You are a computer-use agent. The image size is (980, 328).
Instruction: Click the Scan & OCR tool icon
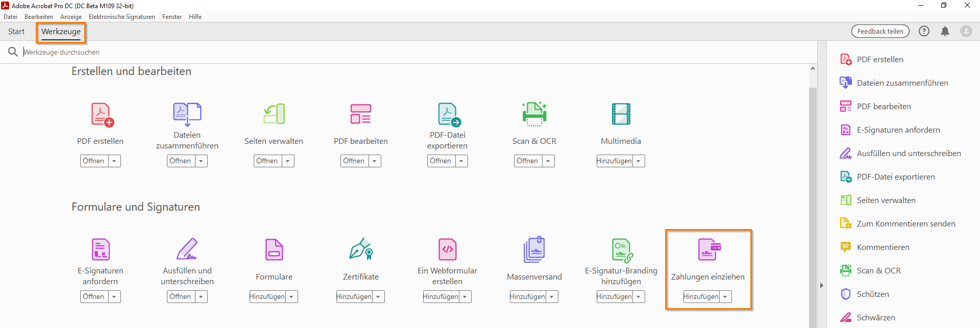pyautogui.click(x=534, y=113)
